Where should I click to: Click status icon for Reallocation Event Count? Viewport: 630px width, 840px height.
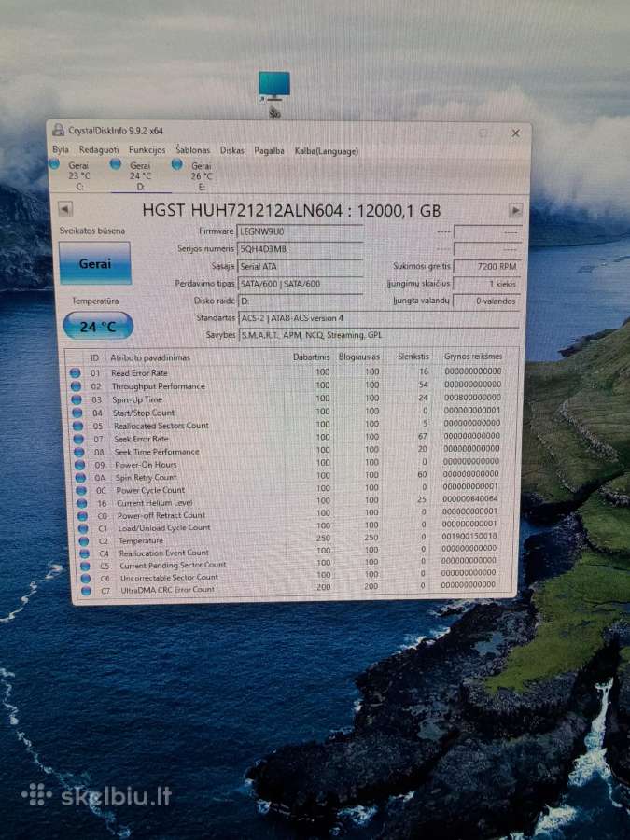coord(84,553)
